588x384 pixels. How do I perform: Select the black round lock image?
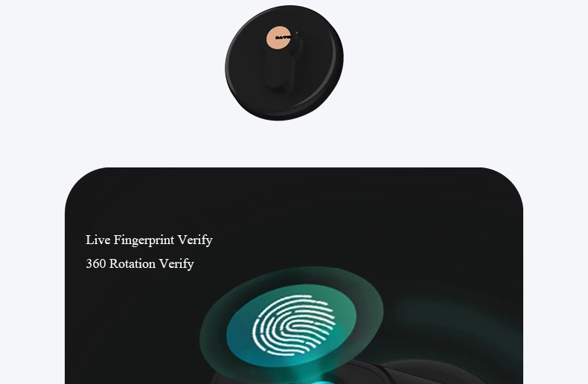point(284,63)
